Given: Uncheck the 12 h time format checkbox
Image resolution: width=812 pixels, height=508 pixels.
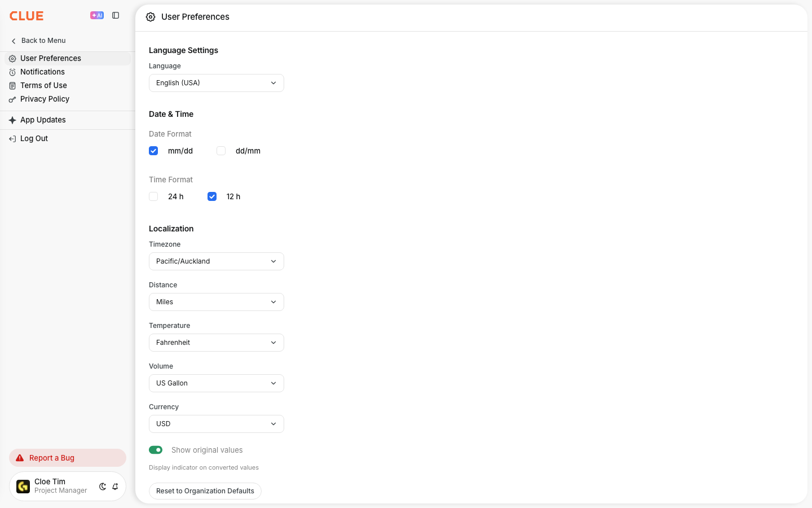Looking at the screenshot, I should 212,196.
